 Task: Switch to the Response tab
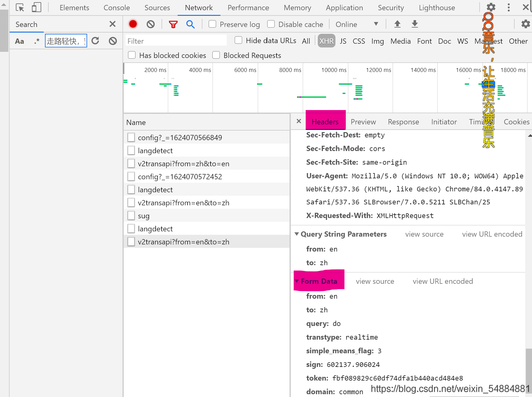pos(403,122)
